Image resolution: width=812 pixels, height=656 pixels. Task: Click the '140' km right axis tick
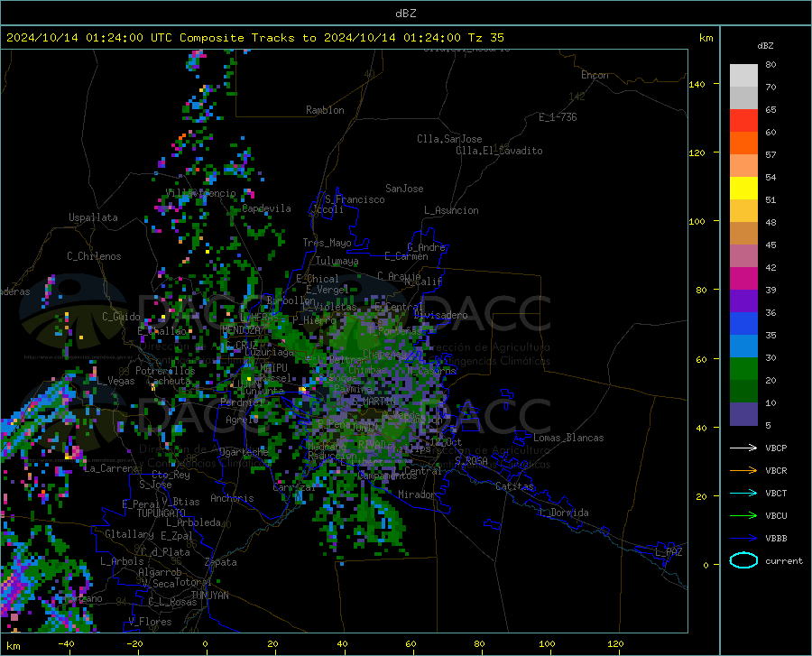pos(697,84)
